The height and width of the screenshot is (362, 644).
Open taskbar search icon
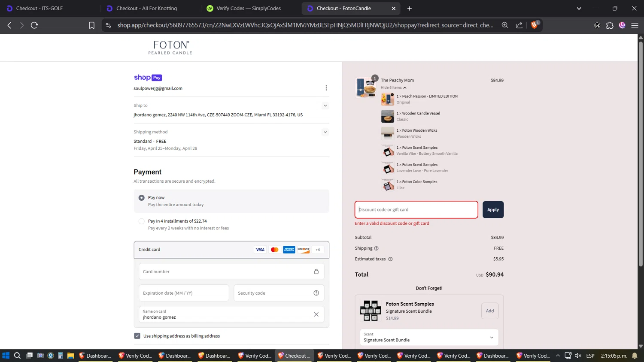tap(17, 356)
